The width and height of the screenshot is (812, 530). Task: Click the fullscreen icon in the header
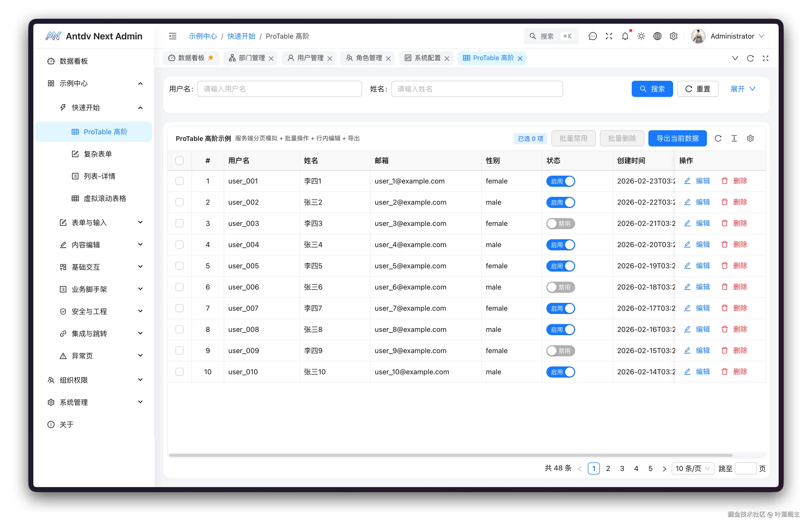coord(609,36)
